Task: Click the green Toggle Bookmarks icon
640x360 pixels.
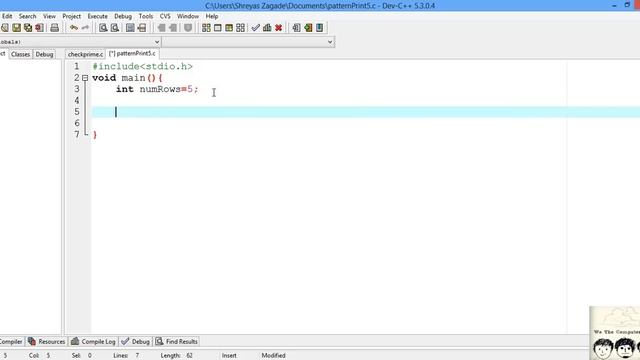Action: [308, 28]
